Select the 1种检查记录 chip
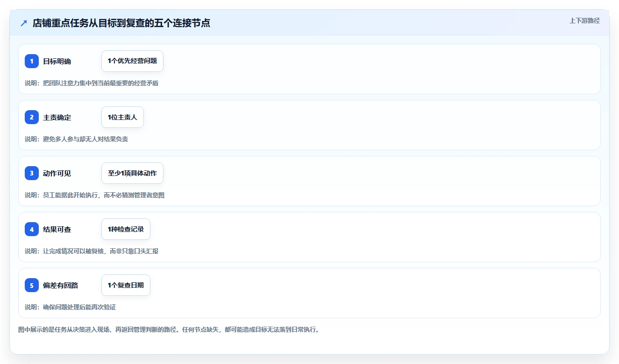The width and height of the screenshot is (619, 364). [x=126, y=229]
